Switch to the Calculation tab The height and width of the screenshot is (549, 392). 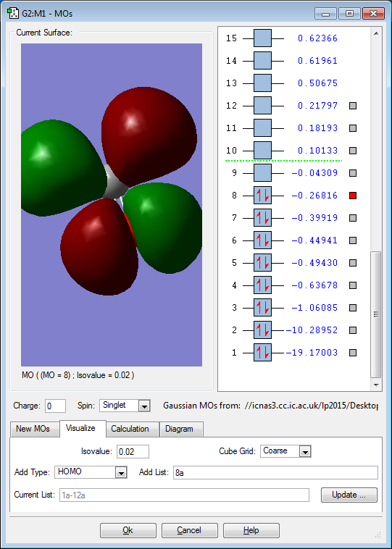pyautogui.click(x=130, y=429)
